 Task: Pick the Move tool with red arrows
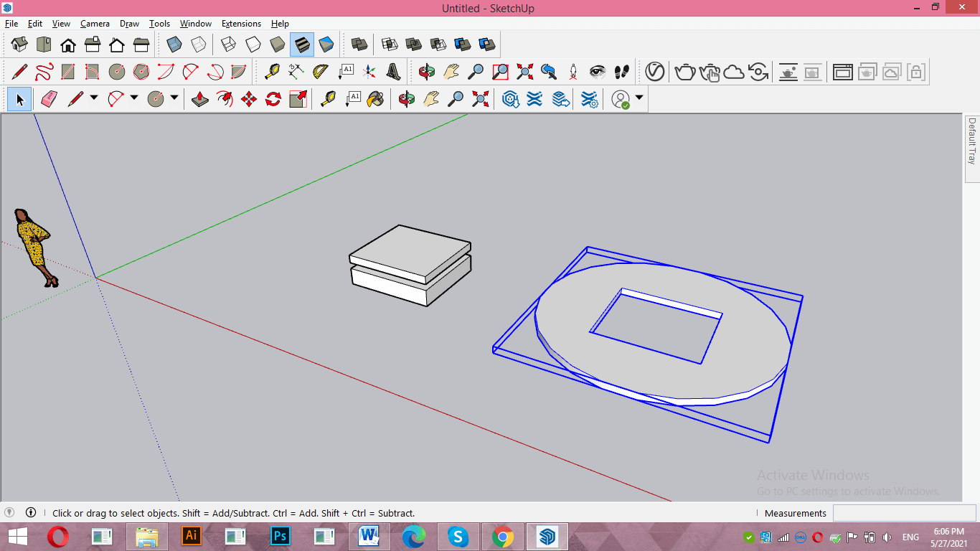tap(249, 99)
